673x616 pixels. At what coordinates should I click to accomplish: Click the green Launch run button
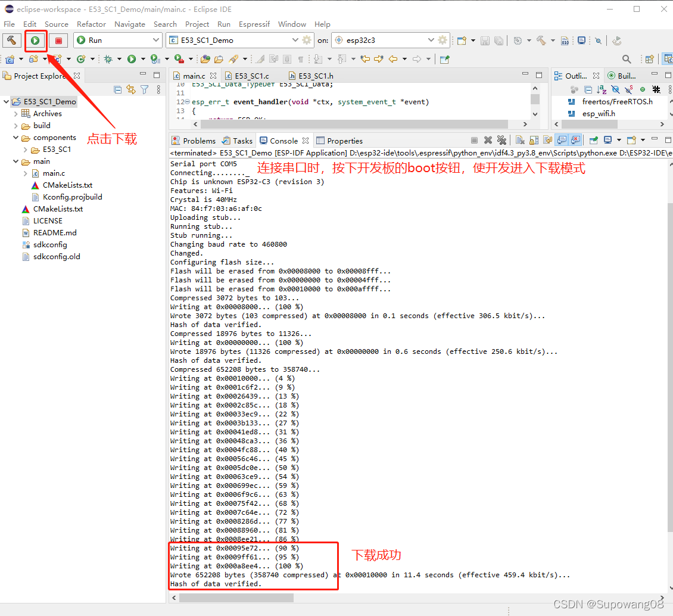(x=35, y=41)
